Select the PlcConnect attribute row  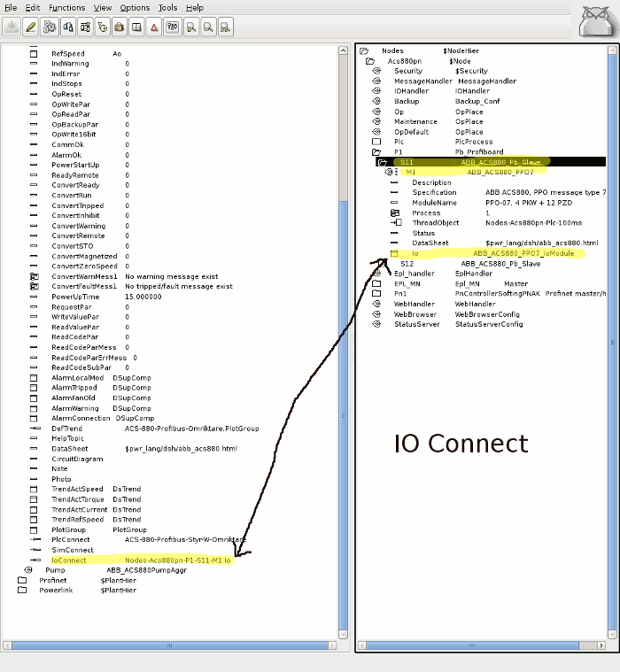click(x=137, y=539)
